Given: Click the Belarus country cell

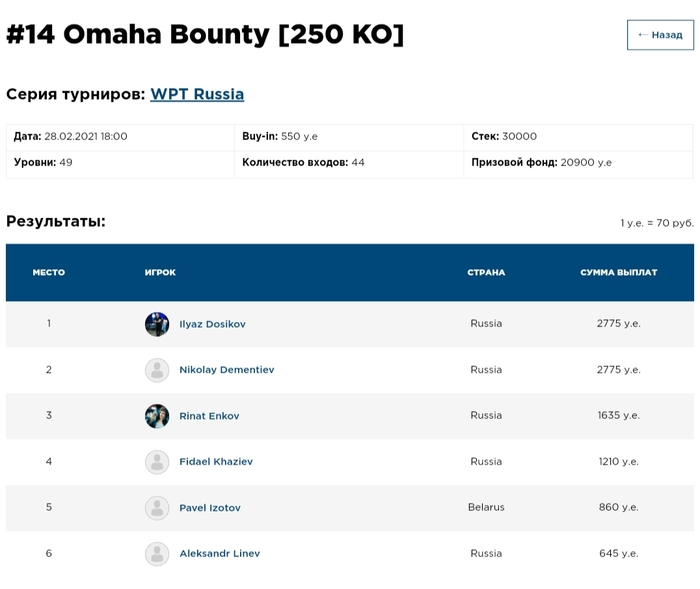Looking at the screenshot, I should pos(486,507).
